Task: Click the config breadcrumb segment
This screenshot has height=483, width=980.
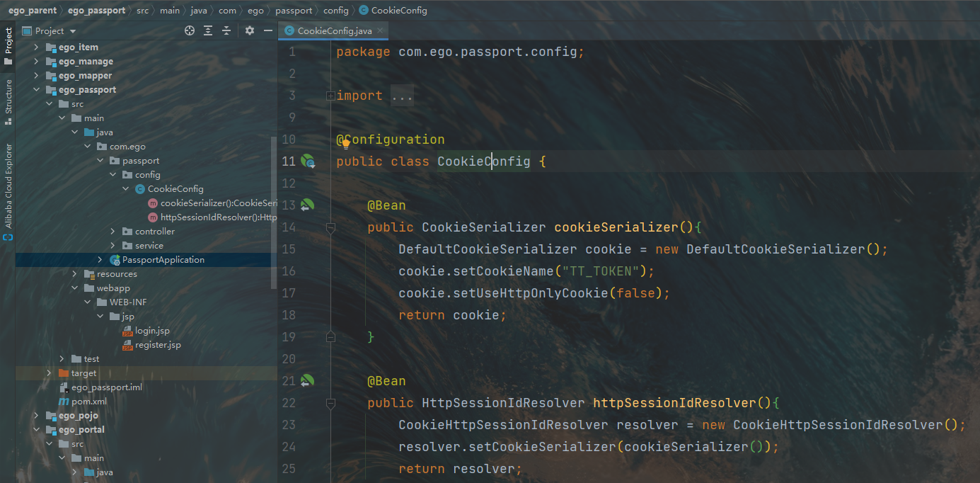Action: pos(335,11)
